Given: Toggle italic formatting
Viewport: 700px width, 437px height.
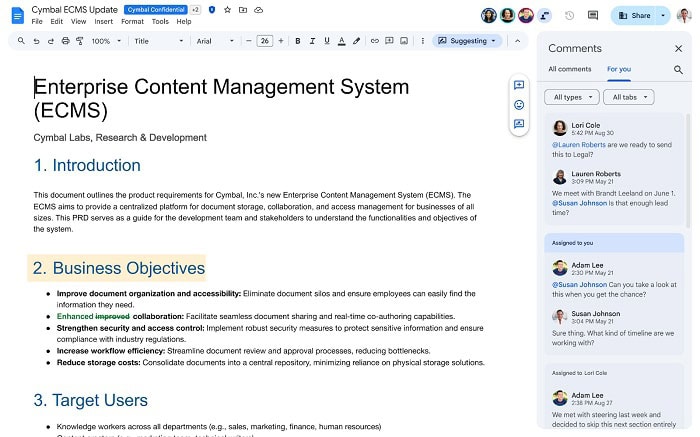Looking at the screenshot, I should 312,41.
